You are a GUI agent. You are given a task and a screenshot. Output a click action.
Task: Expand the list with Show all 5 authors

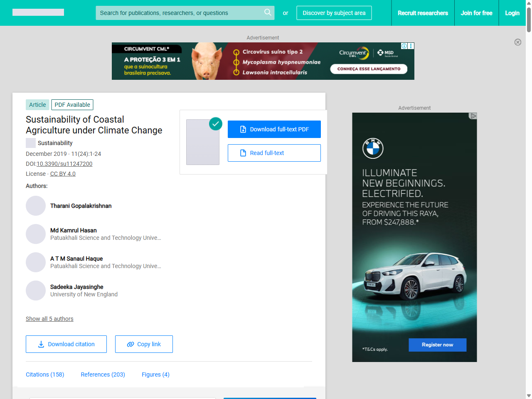pos(49,319)
